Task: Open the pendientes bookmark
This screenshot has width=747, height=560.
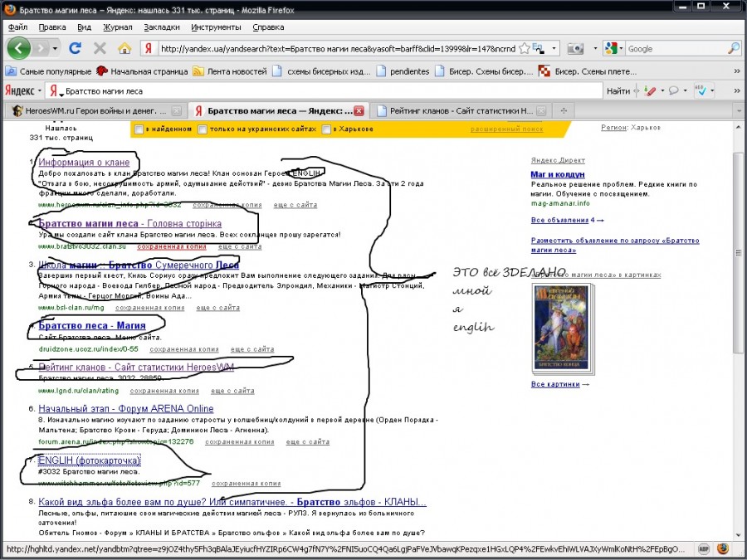Action: 403,71
